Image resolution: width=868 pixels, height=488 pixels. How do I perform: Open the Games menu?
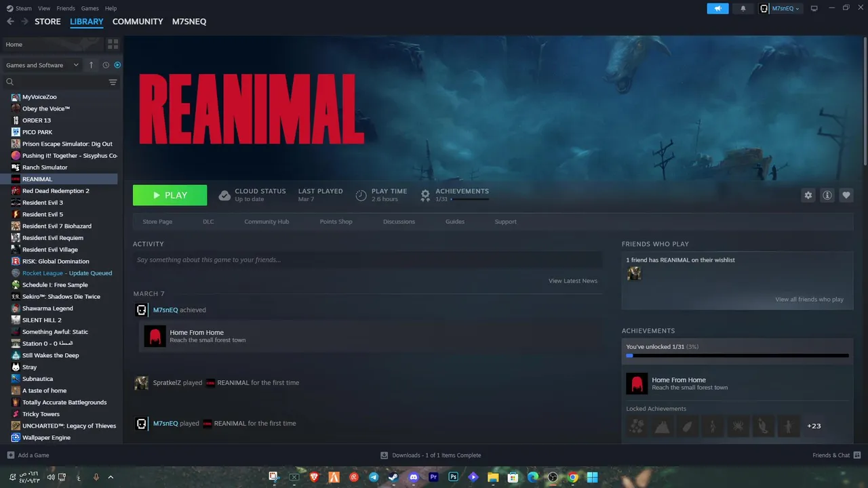point(90,8)
